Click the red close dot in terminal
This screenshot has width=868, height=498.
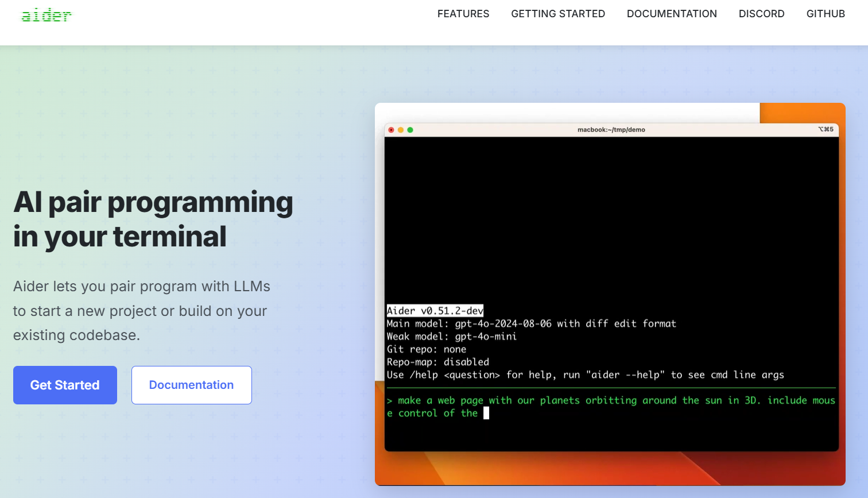point(392,130)
